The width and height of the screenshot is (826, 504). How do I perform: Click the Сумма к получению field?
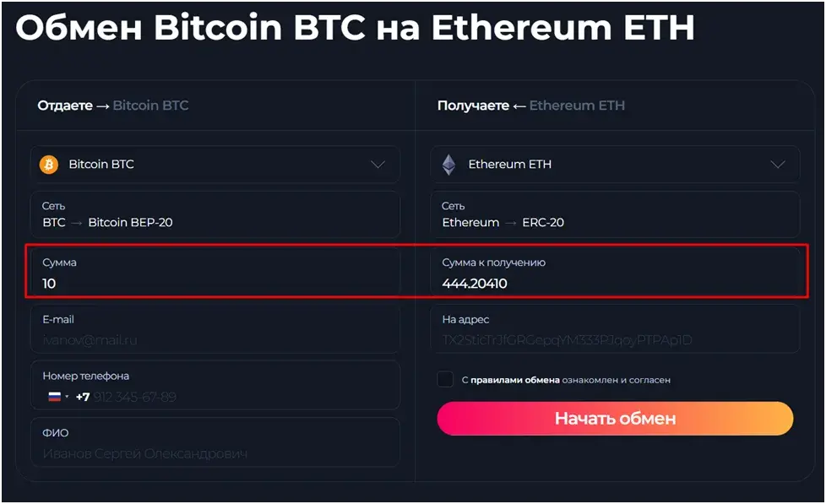(616, 273)
